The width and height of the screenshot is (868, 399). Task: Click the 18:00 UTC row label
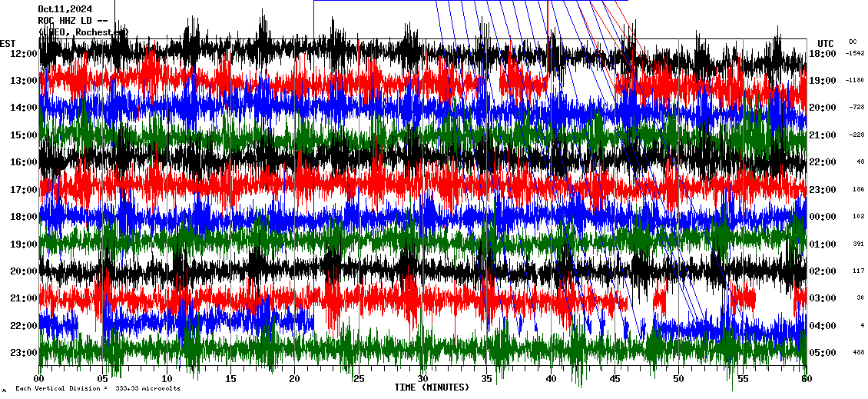pos(823,54)
